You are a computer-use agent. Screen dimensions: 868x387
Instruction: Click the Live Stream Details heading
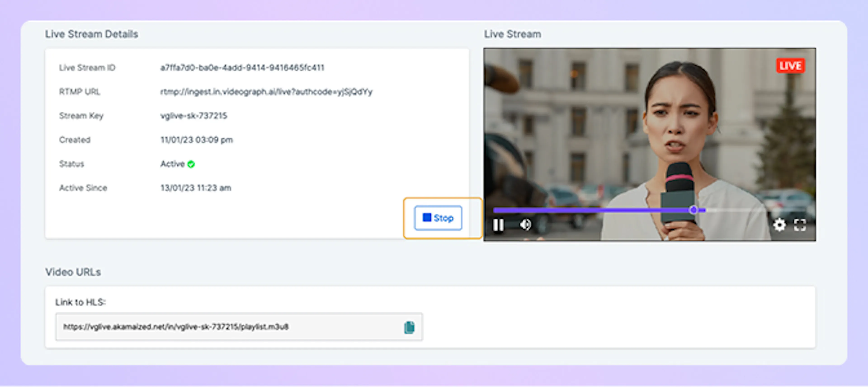92,34
